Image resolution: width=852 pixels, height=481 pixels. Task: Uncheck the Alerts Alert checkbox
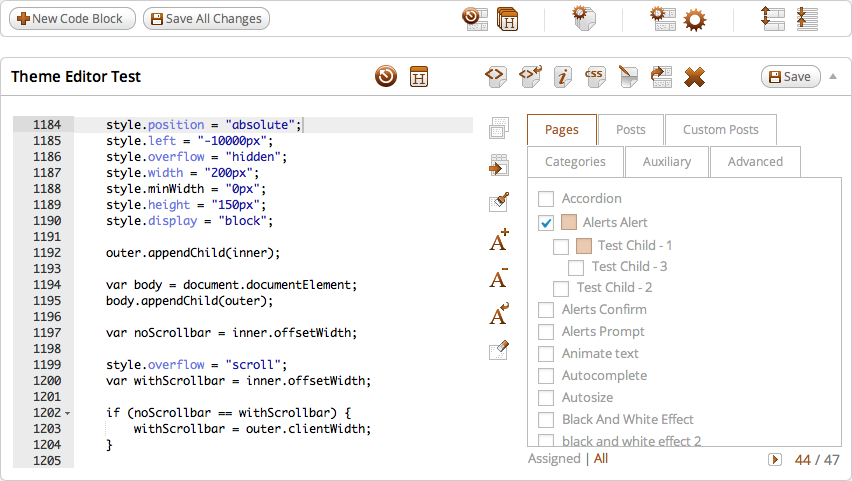point(546,223)
